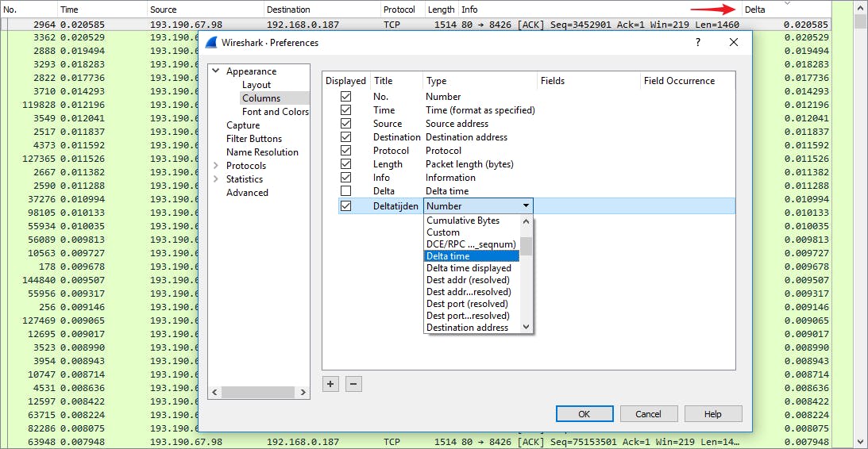Close the Preferences dialog with X
The image size is (868, 449).
734,42
